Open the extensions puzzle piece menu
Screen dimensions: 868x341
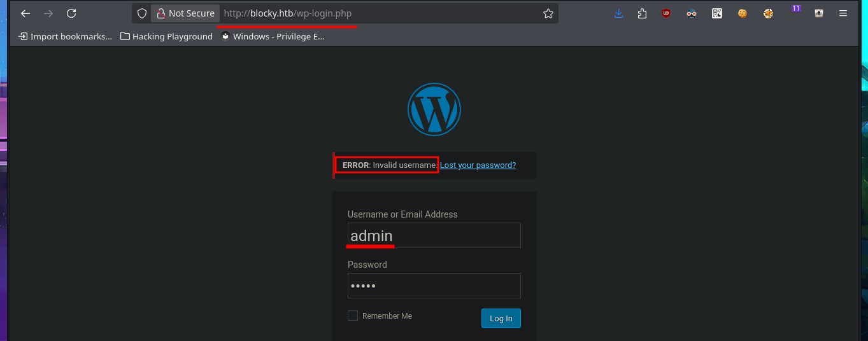[642, 13]
